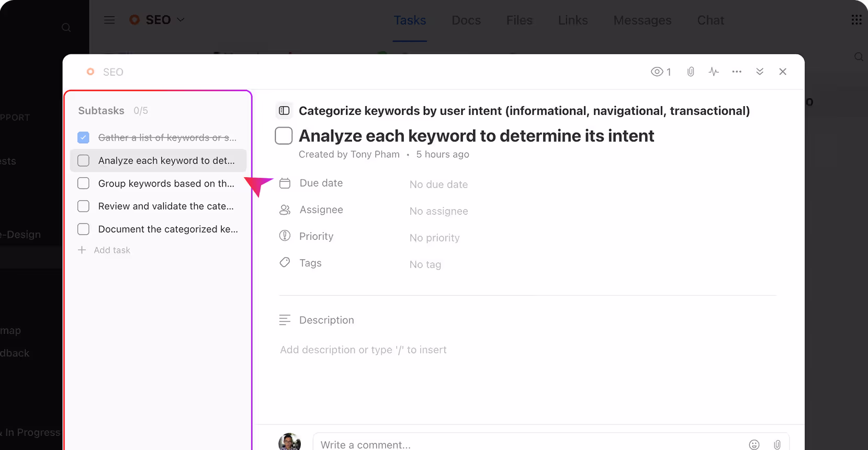Open emoji picker in comment box
The height and width of the screenshot is (450, 868).
(x=754, y=444)
